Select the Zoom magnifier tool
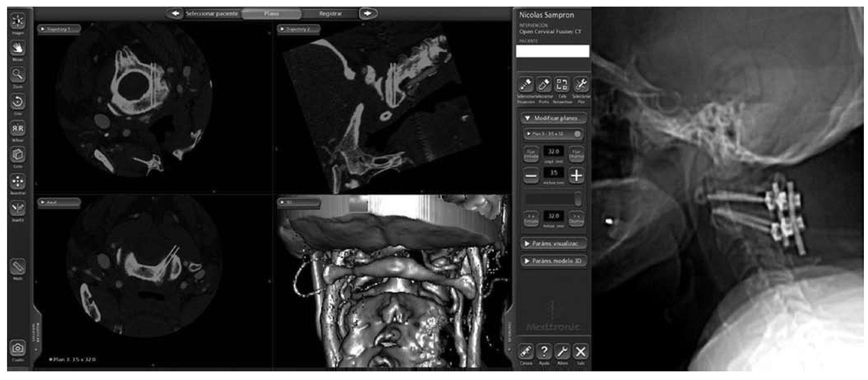 (x=18, y=75)
